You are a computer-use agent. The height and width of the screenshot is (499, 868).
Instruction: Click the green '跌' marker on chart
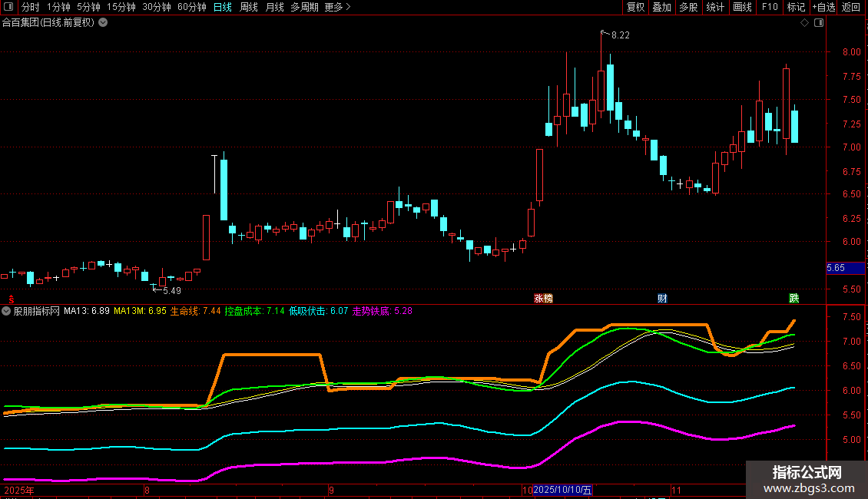coord(793,298)
